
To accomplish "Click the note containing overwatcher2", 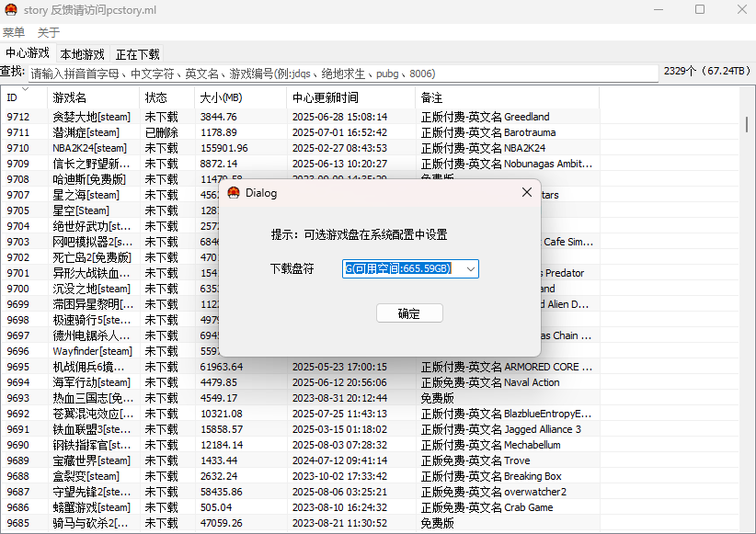I will 493,492.
